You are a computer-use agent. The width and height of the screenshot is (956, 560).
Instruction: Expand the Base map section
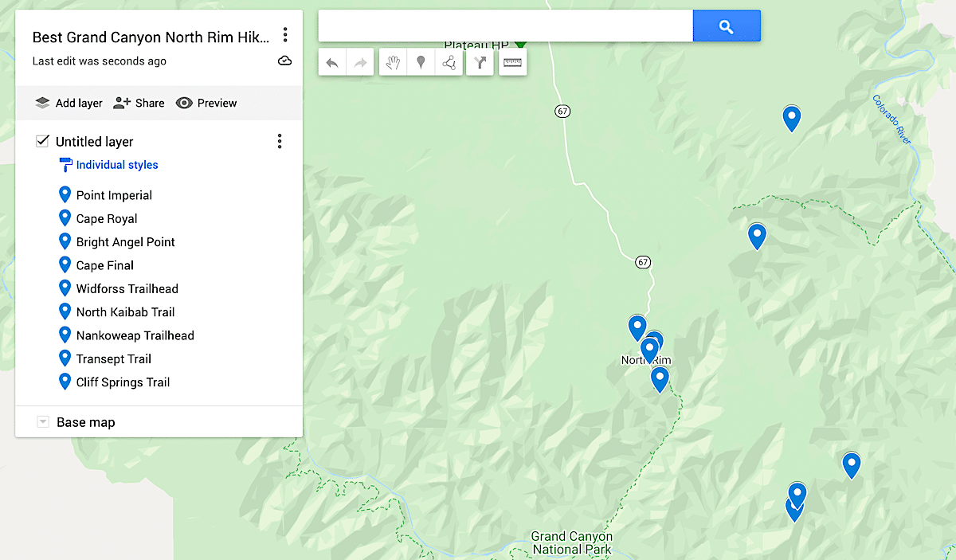(x=43, y=422)
